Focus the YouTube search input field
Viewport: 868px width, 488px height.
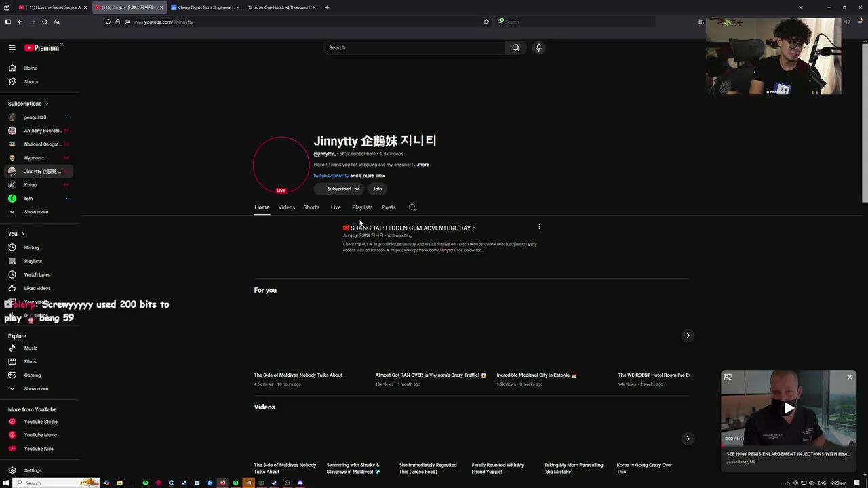414,47
